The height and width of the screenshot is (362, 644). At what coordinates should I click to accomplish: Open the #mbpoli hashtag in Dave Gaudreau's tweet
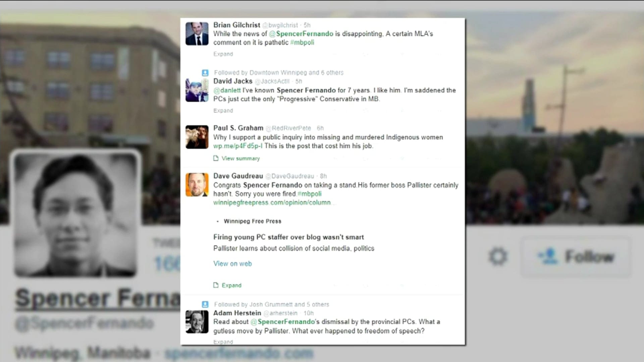[309, 194]
